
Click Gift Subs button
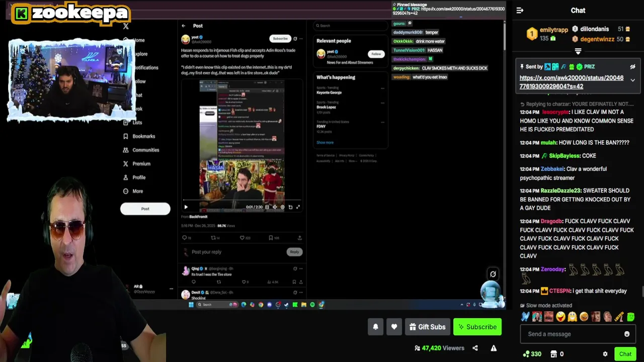[427, 327]
